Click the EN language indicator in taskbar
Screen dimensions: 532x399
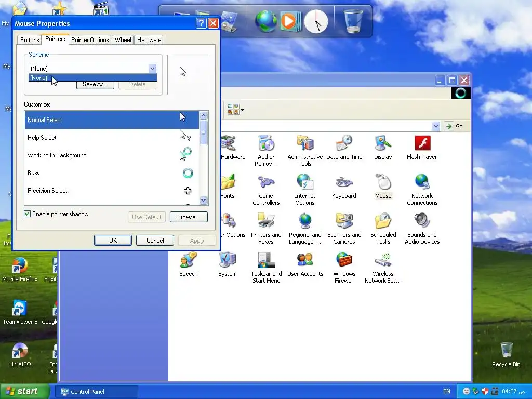446,391
